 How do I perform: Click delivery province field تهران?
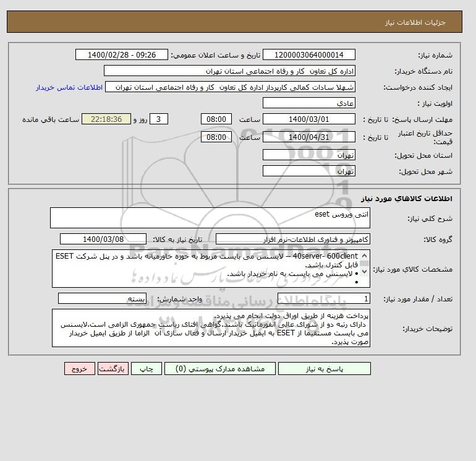click(308, 155)
